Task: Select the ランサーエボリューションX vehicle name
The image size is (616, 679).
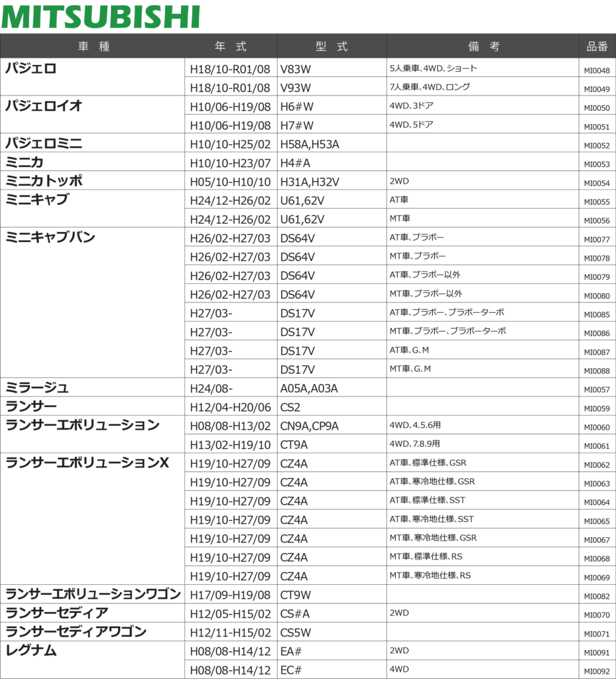Action: click(x=87, y=463)
